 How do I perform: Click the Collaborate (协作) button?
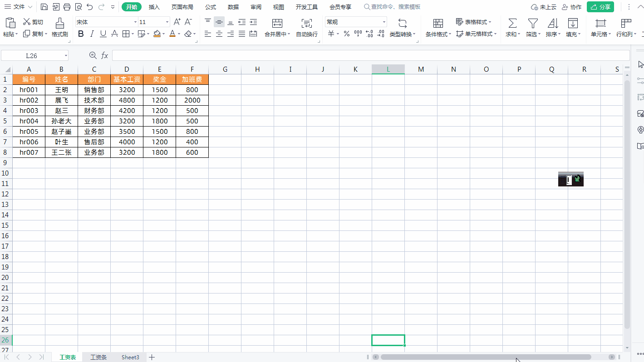tap(571, 7)
